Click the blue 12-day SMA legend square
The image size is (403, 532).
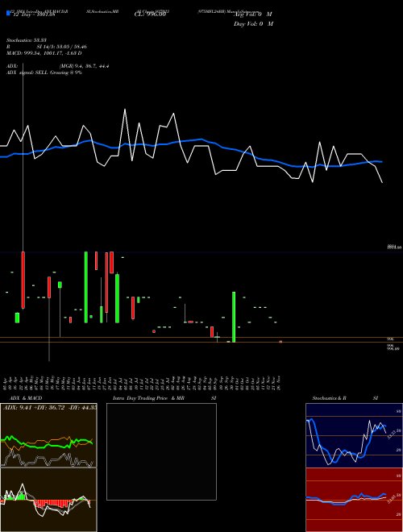coord(8,13)
